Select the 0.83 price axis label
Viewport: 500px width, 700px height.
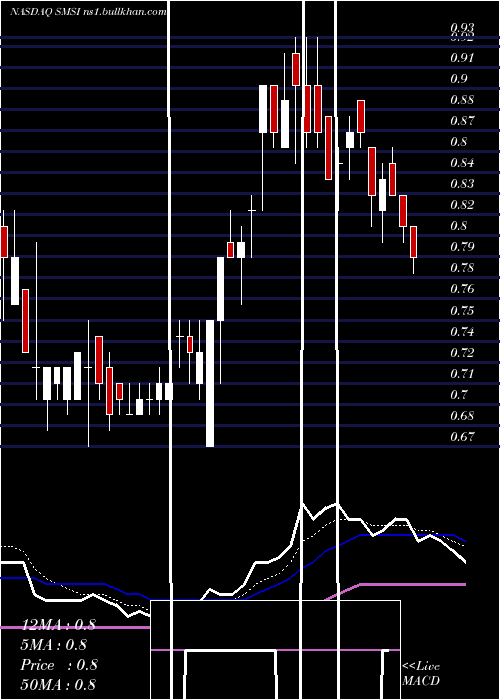click(462, 183)
